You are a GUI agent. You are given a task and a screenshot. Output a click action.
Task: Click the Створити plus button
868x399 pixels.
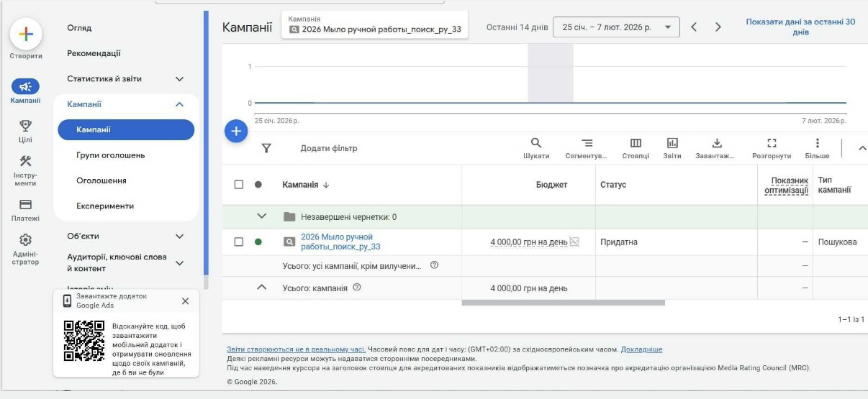pyautogui.click(x=26, y=34)
